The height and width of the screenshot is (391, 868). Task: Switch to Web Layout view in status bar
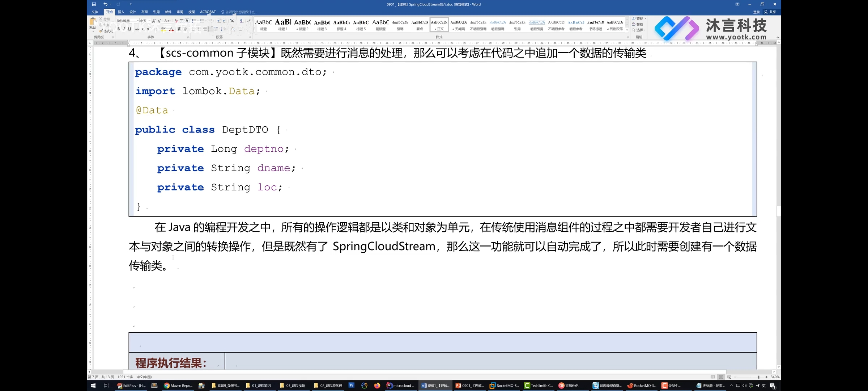point(729,377)
